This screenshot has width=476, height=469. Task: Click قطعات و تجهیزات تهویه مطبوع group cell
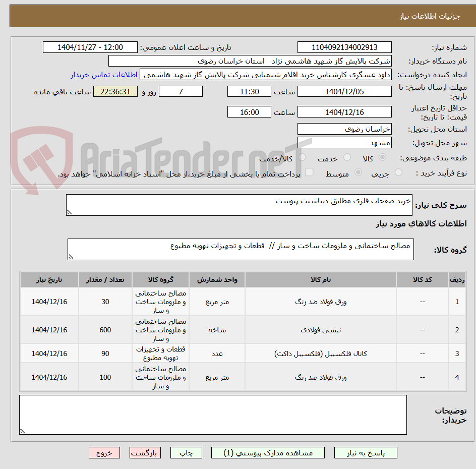point(160,354)
